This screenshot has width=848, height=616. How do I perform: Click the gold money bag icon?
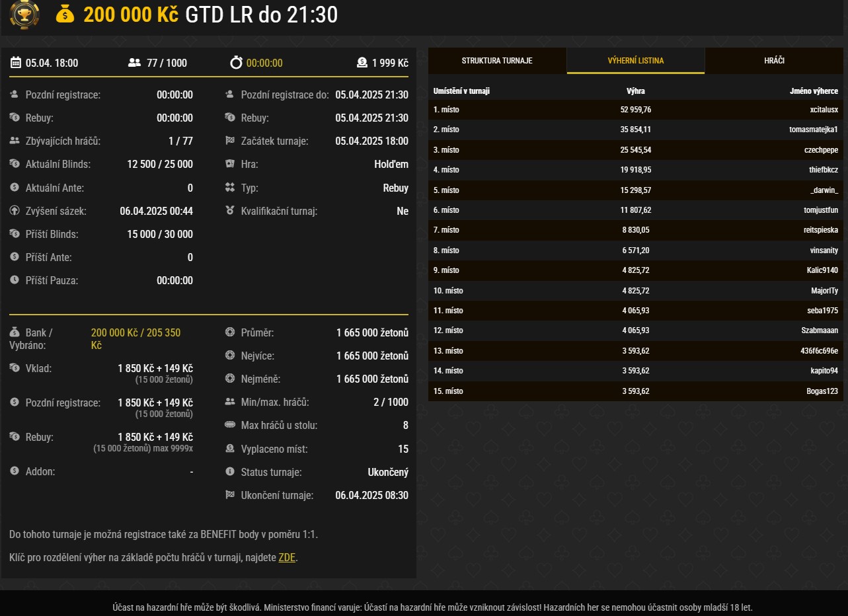pos(65,14)
